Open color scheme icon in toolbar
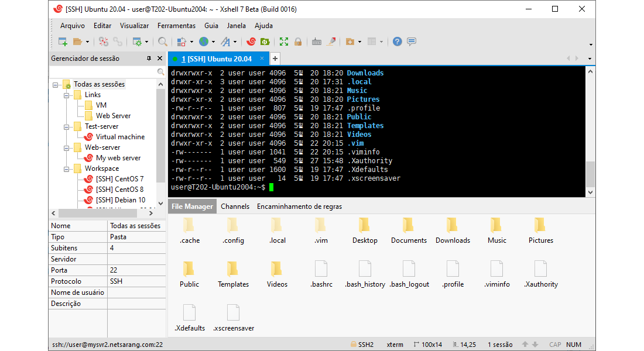The height and width of the screenshot is (351, 644). pyautogui.click(x=181, y=42)
